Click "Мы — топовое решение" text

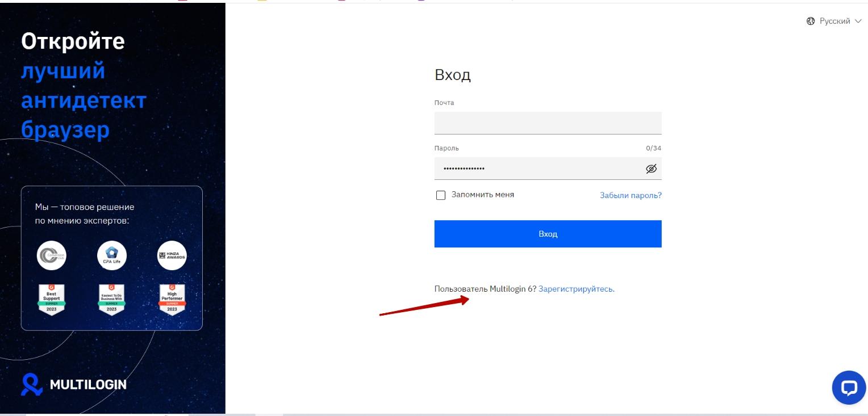click(x=85, y=207)
